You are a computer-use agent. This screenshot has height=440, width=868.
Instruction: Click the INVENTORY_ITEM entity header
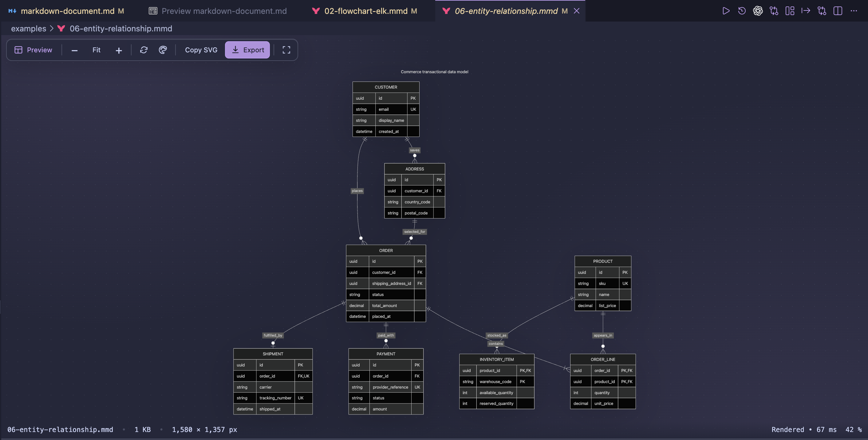(497, 359)
